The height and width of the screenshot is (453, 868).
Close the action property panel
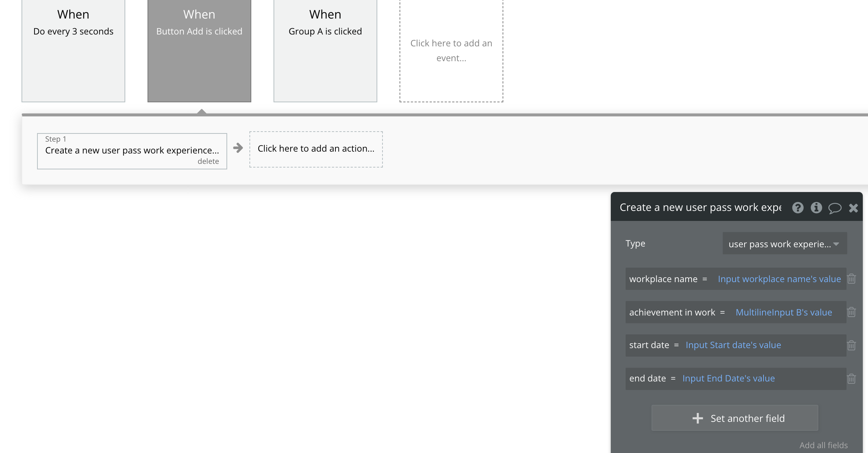[x=853, y=208]
